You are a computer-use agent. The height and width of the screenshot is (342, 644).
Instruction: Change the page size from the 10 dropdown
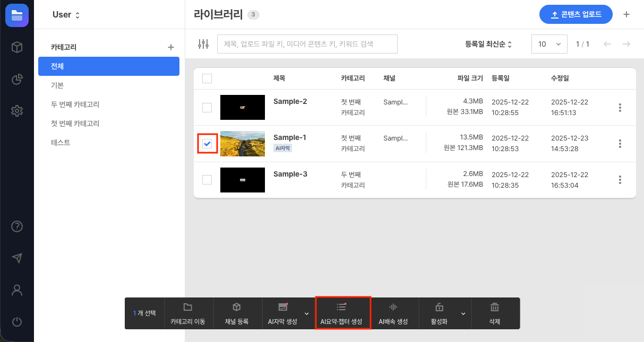[549, 44]
